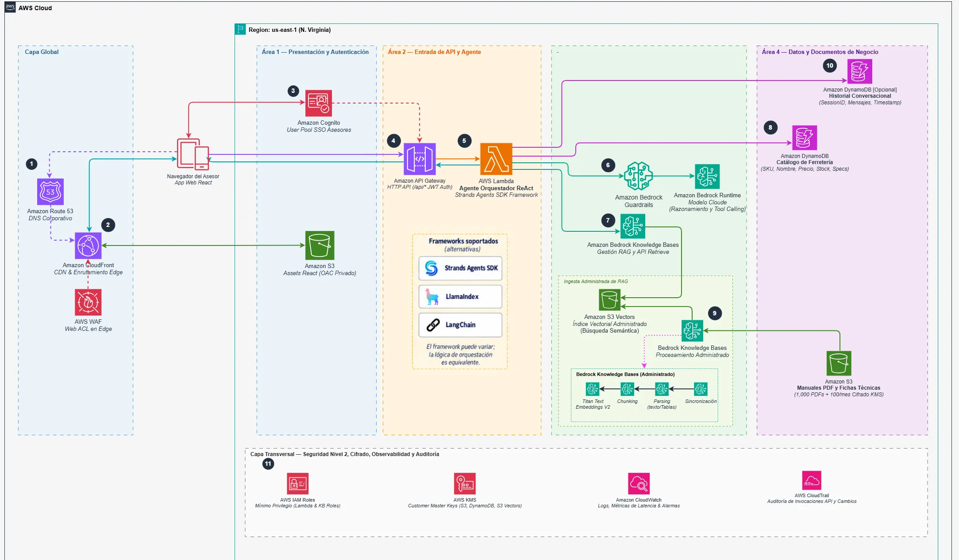Click the Parsing texto/Tablas icon
This screenshot has height=560, width=959.
662,389
